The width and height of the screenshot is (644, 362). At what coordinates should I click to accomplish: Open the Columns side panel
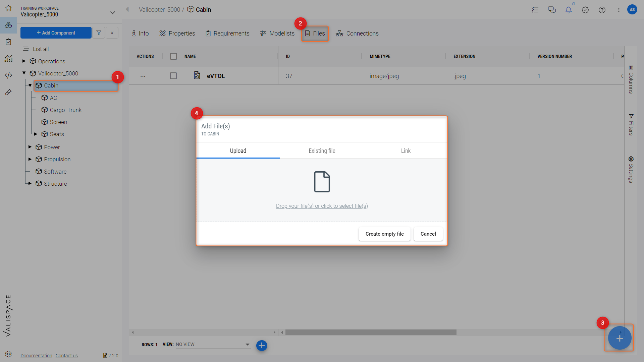(x=631, y=79)
